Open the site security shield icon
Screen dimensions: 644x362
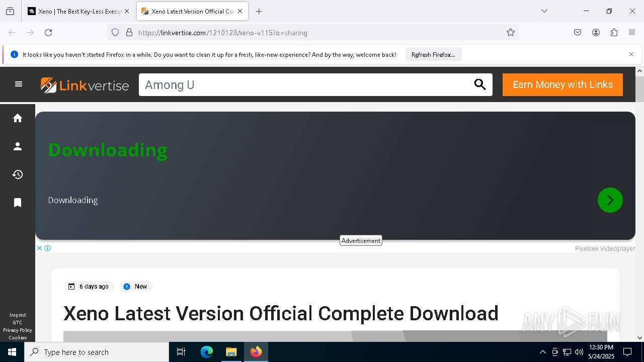[115, 33]
